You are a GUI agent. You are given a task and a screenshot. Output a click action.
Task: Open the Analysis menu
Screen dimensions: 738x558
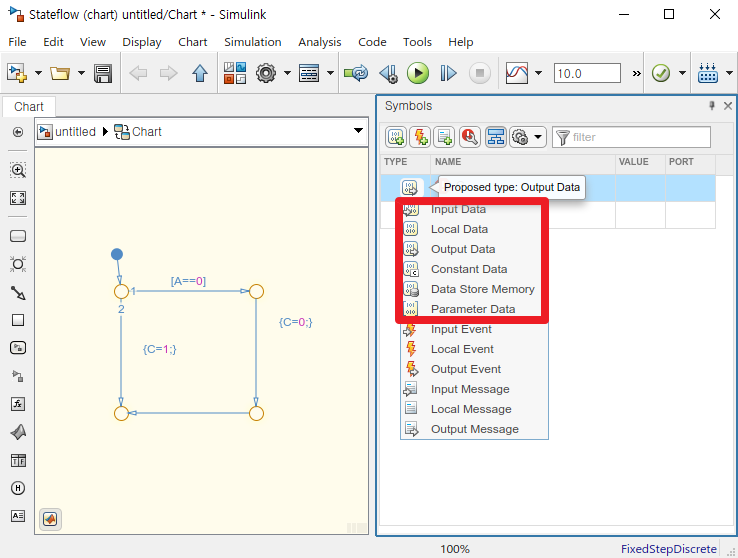pos(320,42)
